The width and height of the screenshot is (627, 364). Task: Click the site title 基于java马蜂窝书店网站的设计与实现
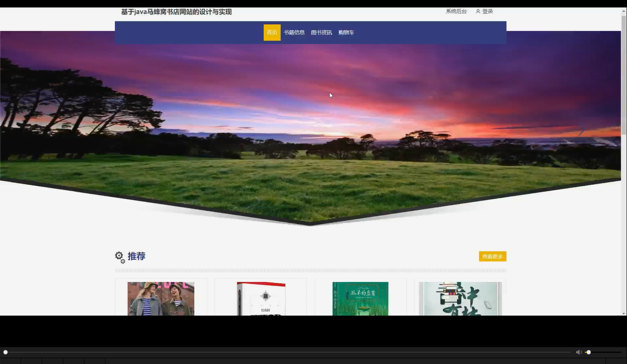tap(176, 12)
